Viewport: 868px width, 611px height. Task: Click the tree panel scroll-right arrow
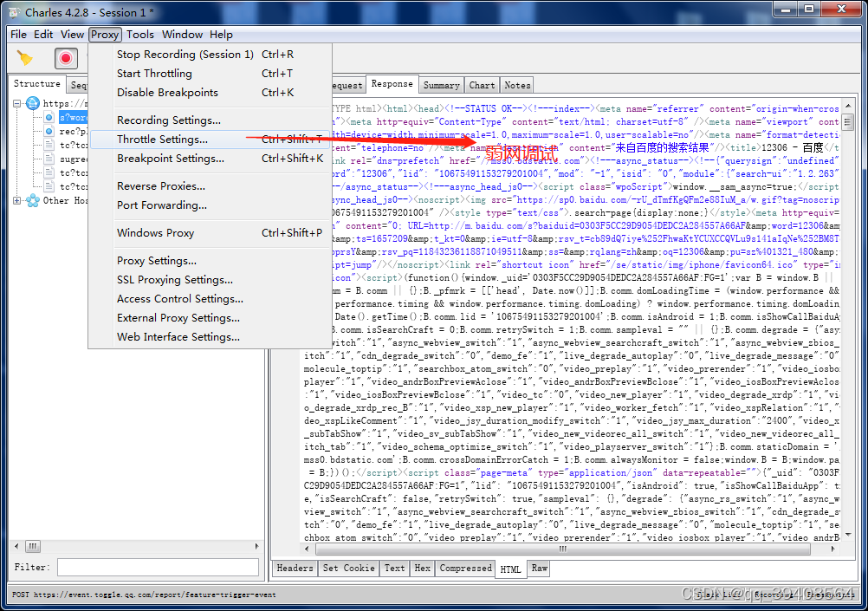pyautogui.click(x=256, y=546)
